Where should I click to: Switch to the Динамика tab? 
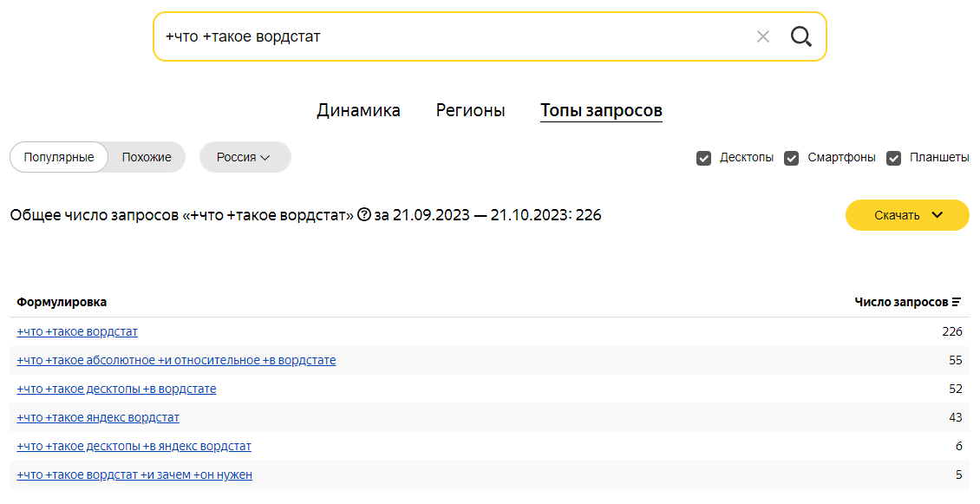[358, 111]
